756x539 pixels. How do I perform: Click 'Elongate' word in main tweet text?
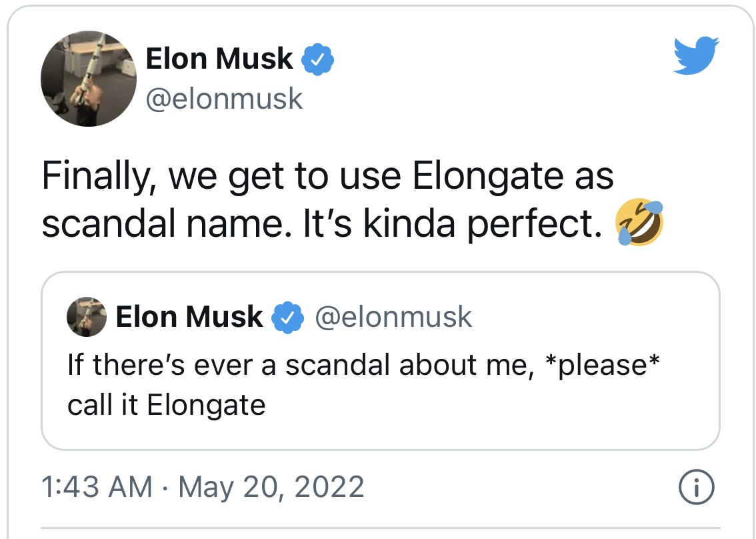click(488, 177)
